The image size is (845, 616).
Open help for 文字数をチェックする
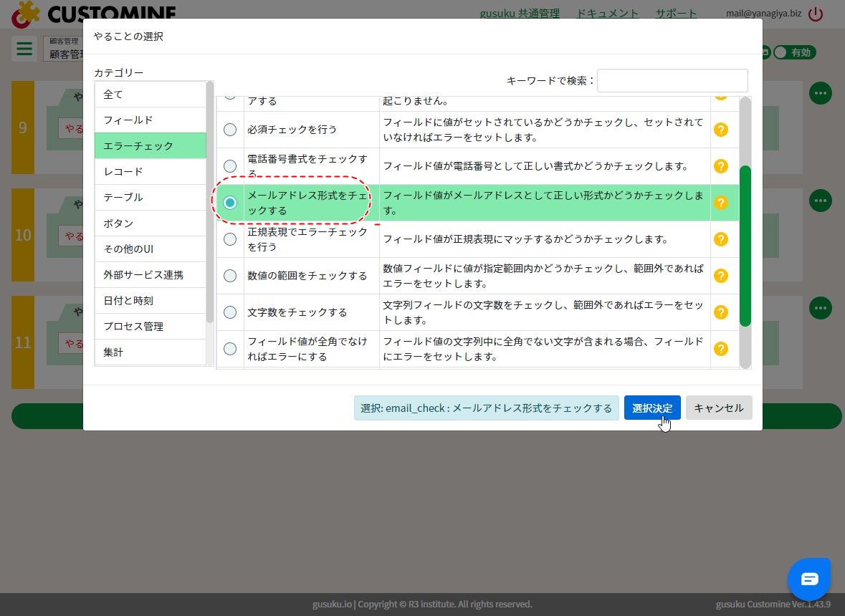tap(720, 312)
